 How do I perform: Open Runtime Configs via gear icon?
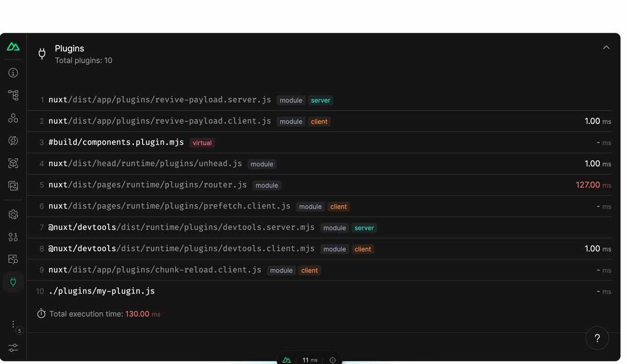coord(13,214)
